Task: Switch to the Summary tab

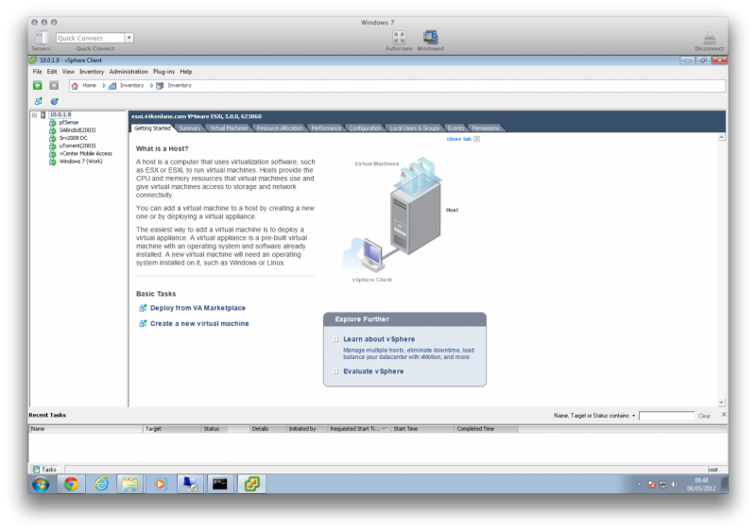Action: tap(190, 128)
